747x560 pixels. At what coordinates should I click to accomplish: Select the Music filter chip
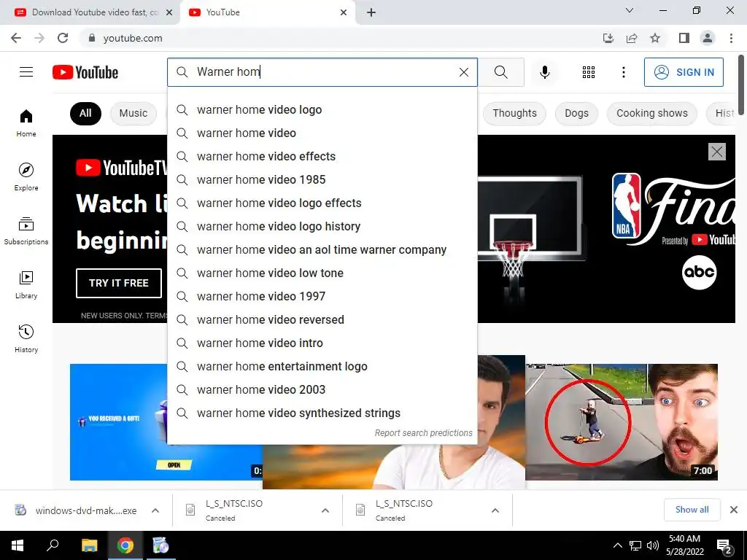[133, 113]
